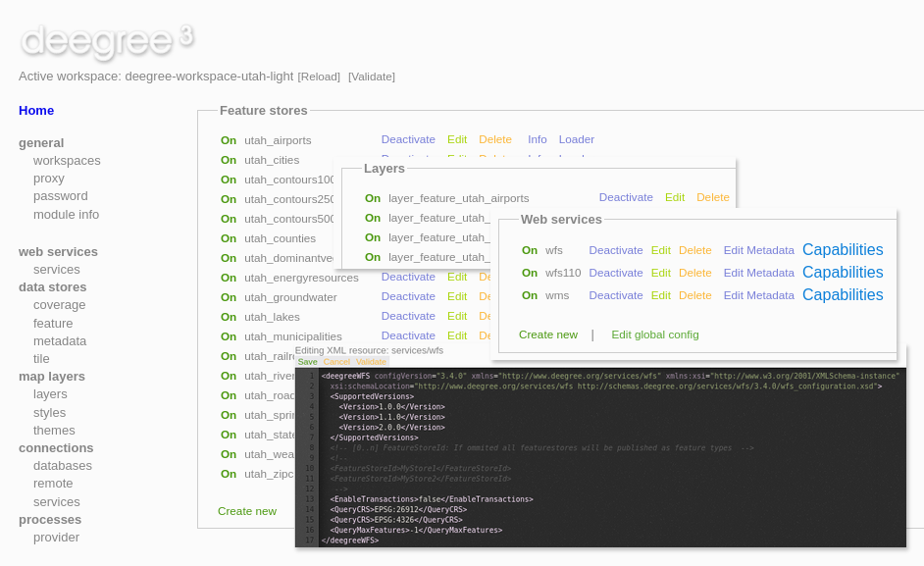The width and height of the screenshot is (924, 566).
Task: Delete the utah_airports feature store
Action: [x=495, y=139]
